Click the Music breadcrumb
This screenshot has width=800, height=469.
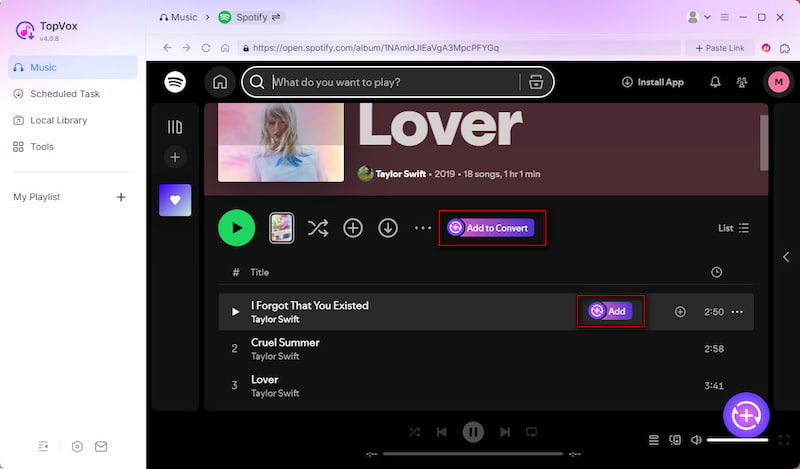(178, 17)
